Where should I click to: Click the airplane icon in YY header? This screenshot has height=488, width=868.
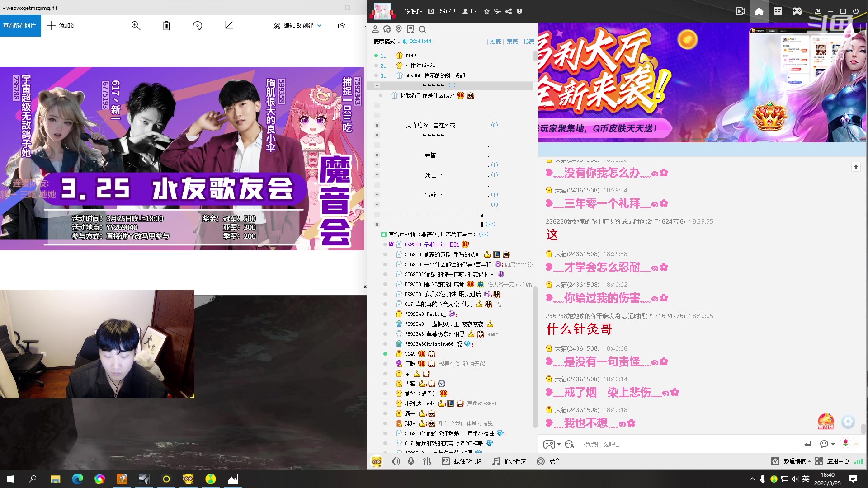click(497, 11)
